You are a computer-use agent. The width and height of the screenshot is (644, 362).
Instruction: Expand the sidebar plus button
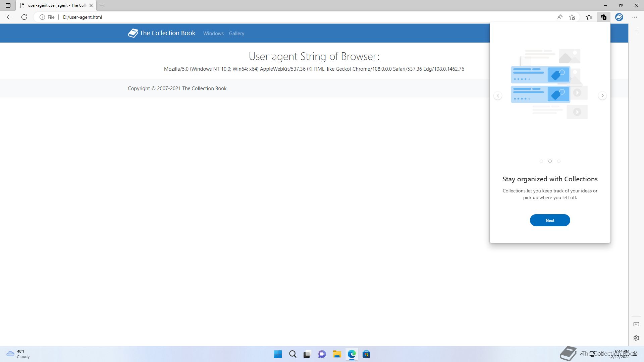click(x=636, y=31)
